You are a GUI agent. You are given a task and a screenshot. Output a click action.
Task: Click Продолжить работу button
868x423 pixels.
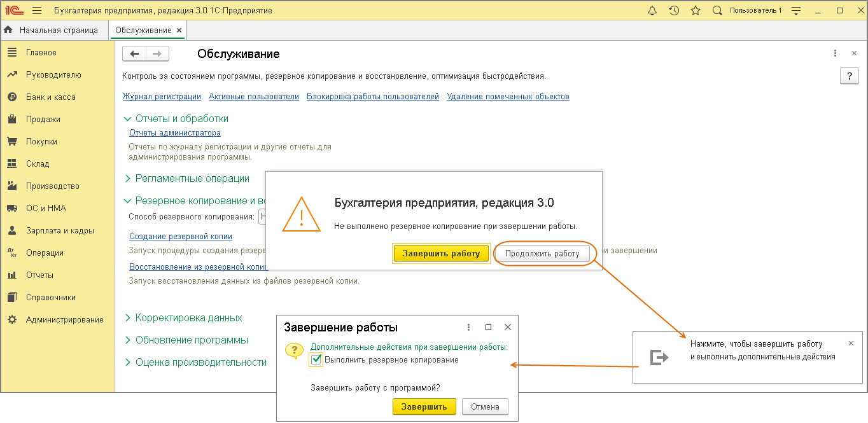point(542,253)
